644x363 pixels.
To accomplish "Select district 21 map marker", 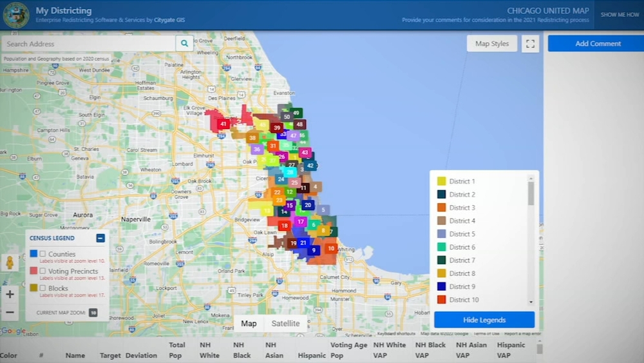I will pyautogui.click(x=303, y=242).
